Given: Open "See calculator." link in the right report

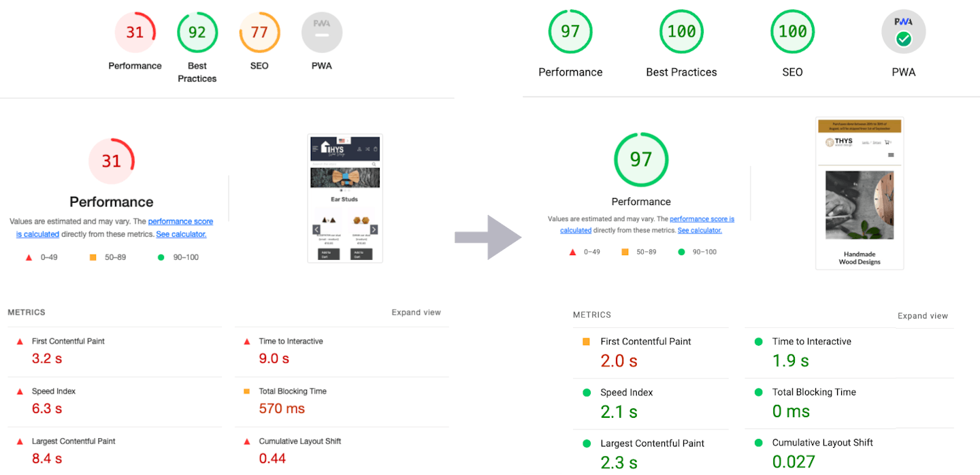Looking at the screenshot, I should [700, 230].
